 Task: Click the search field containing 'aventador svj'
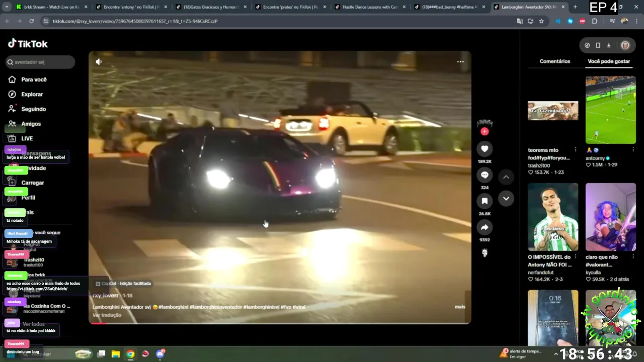tap(41, 62)
